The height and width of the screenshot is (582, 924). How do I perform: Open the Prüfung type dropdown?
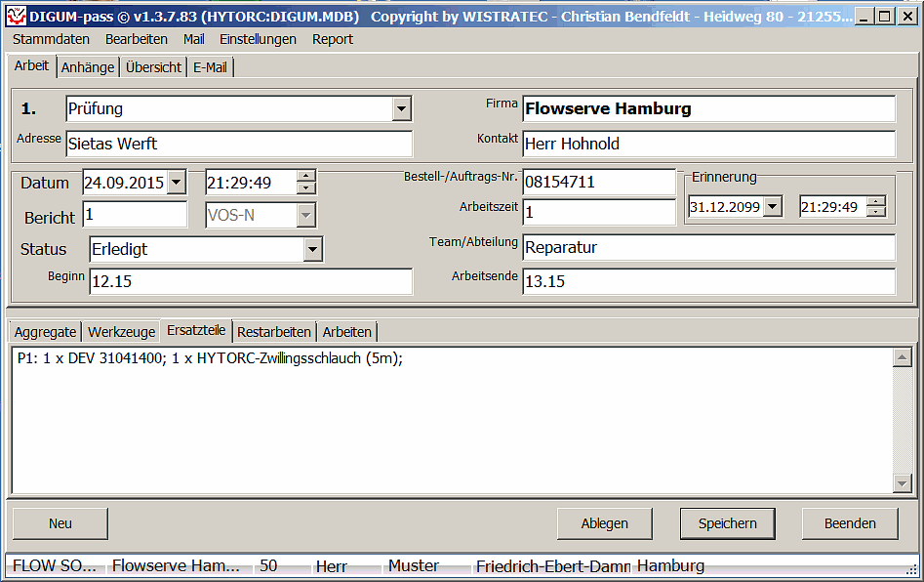click(x=402, y=108)
